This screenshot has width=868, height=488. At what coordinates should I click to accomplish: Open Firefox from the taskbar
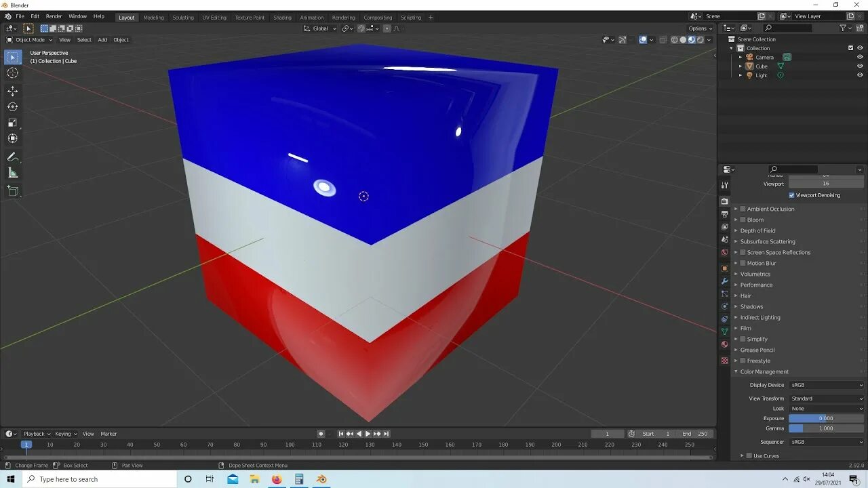point(277,479)
